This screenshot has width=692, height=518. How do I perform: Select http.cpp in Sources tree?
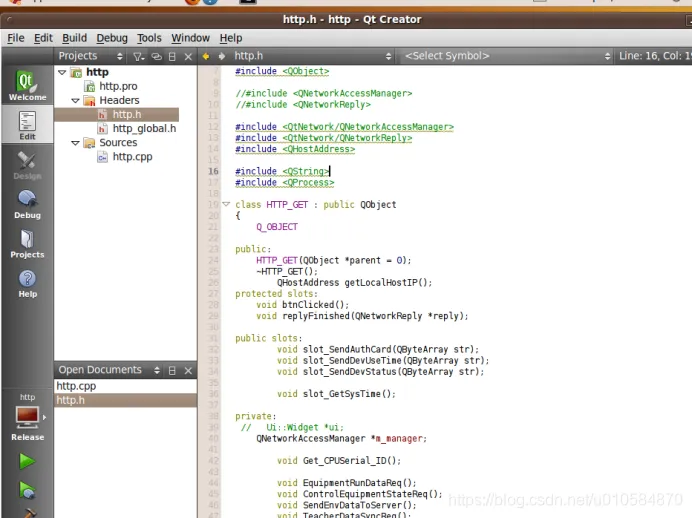132,157
